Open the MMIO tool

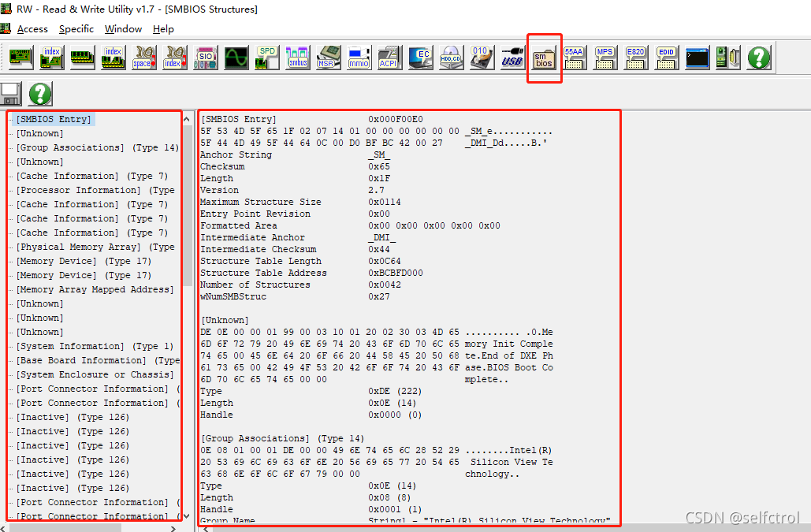pos(359,58)
